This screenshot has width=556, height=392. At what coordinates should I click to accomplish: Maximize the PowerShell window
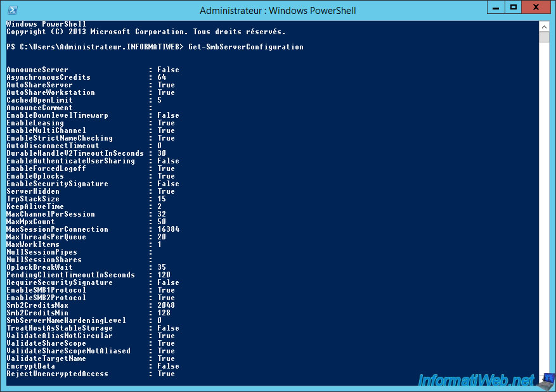point(514,8)
